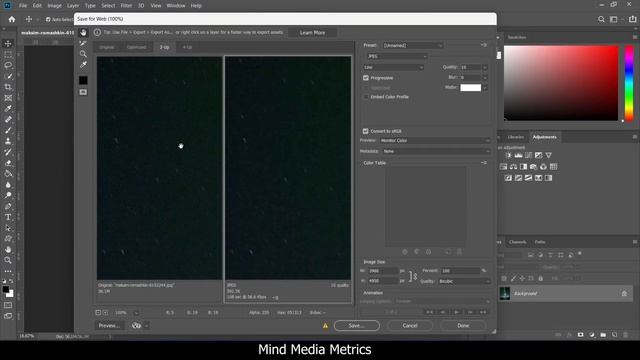Select the Zoom tool in Save for Web dialog
640x360 pixels.
83,54
